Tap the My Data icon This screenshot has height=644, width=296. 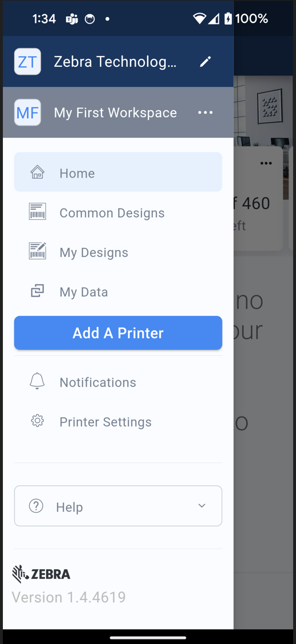pos(38,291)
